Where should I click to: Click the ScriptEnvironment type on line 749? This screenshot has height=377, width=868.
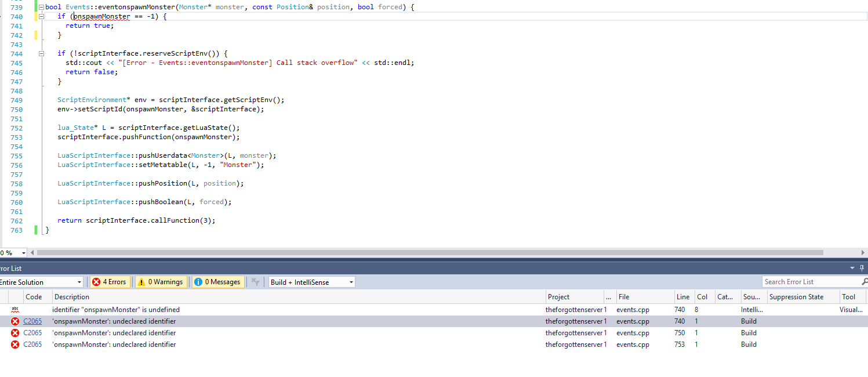(92, 100)
